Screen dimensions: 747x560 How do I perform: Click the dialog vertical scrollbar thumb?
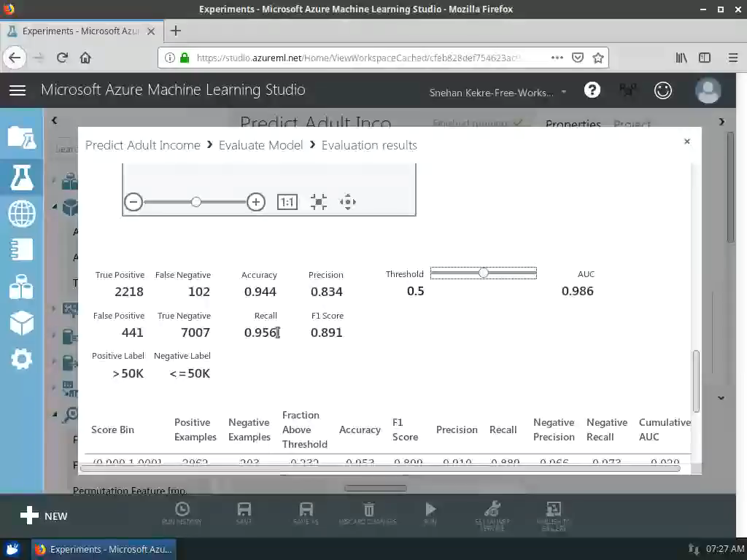click(696, 381)
